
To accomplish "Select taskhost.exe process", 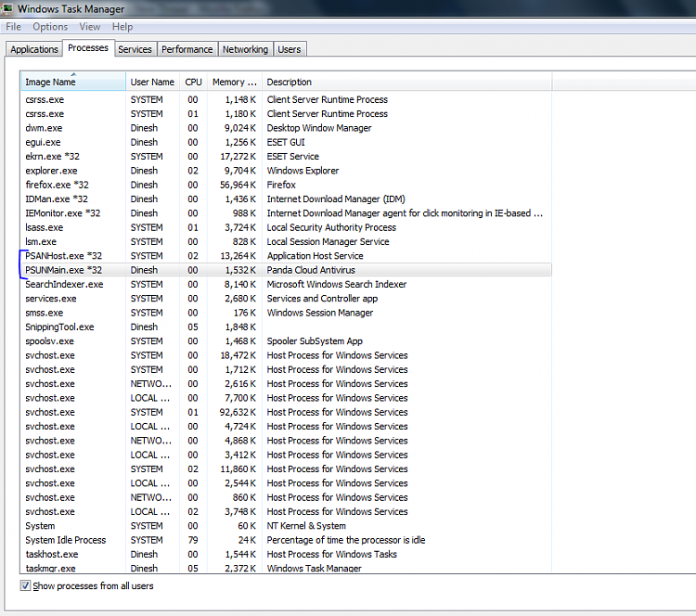I will (287, 554).
